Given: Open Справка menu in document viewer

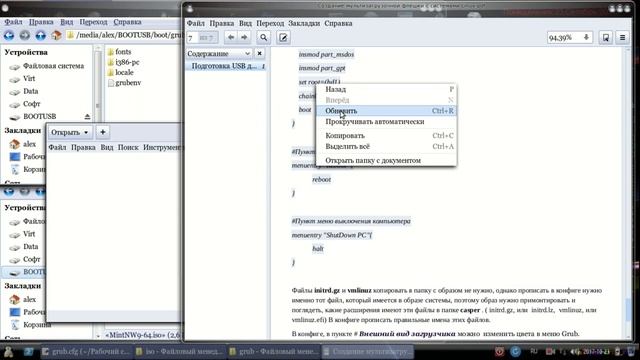Looking at the screenshot, I should (x=338, y=23).
